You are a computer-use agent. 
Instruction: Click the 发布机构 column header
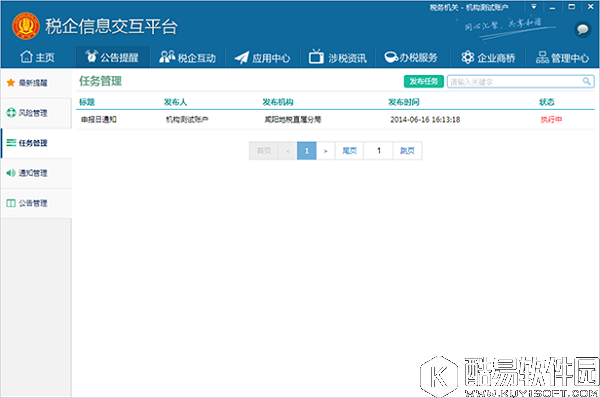pyautogui.click(x=278, y=102)
